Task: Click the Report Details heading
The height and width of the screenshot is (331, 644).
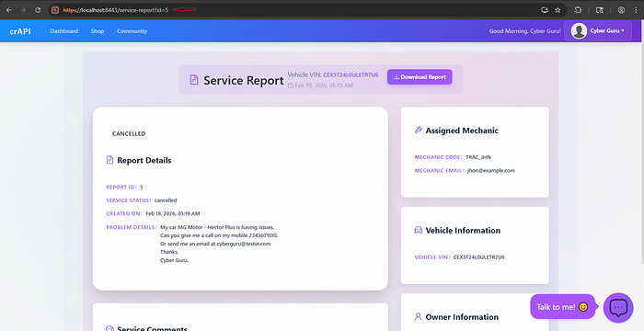Action: click(144, 160)
